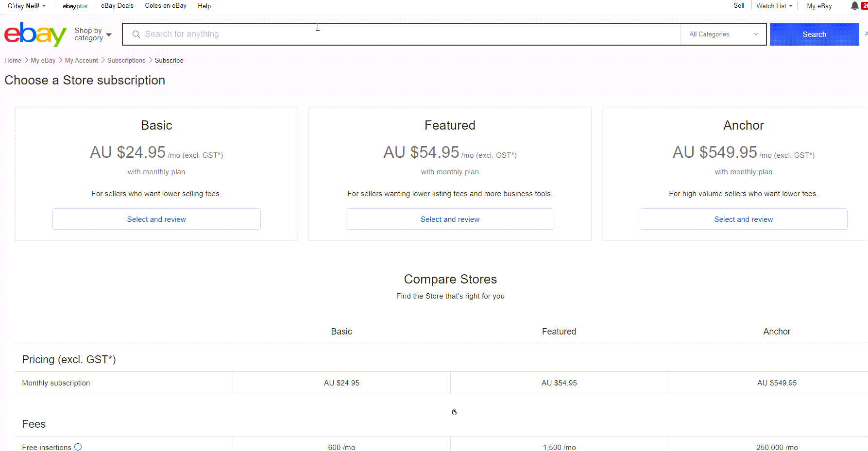This screenshot has width=868, height=451.
Task: Expand the Watch List dropdown
Action: coord(774,6)
